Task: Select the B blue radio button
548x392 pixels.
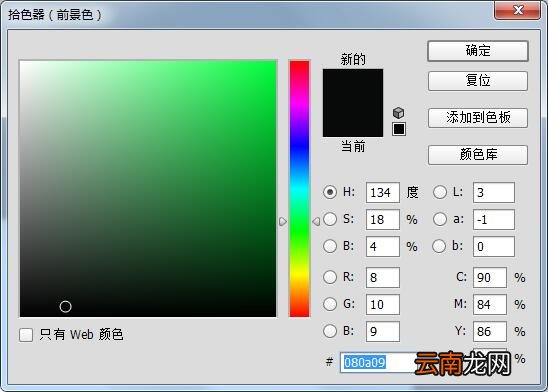Action: pos(330,331)
